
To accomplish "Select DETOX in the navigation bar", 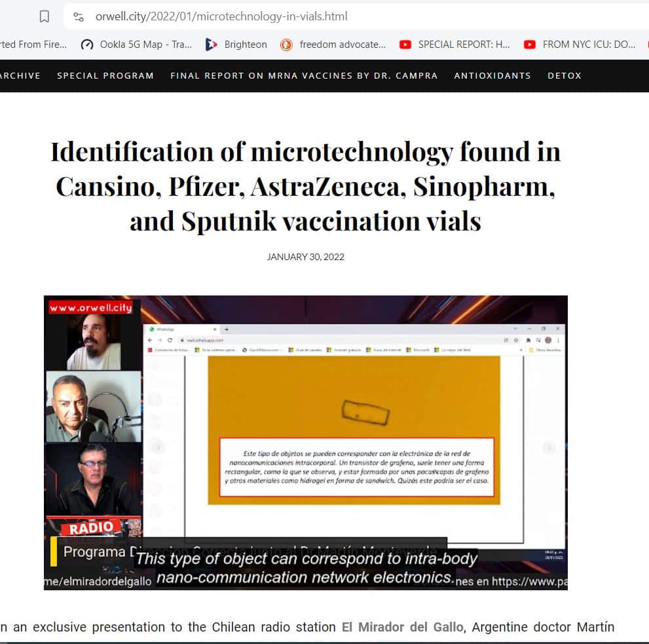I will 565,76.
